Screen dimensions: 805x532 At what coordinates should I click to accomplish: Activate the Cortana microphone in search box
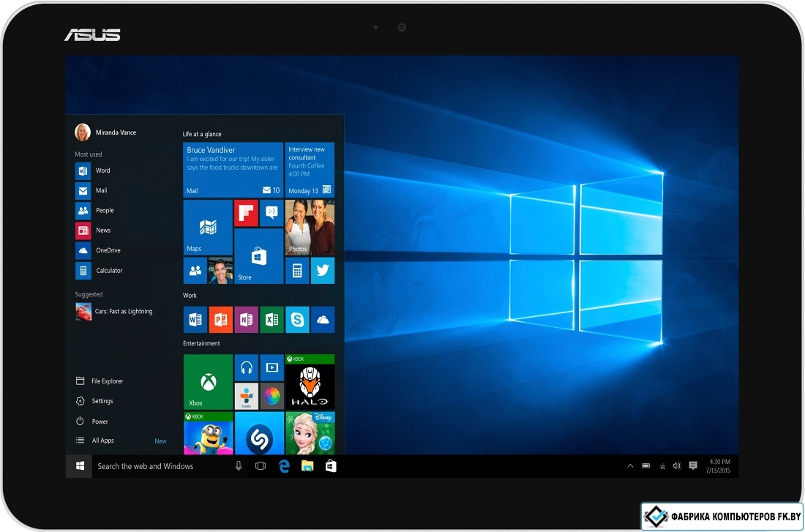[x=239, y=466]
